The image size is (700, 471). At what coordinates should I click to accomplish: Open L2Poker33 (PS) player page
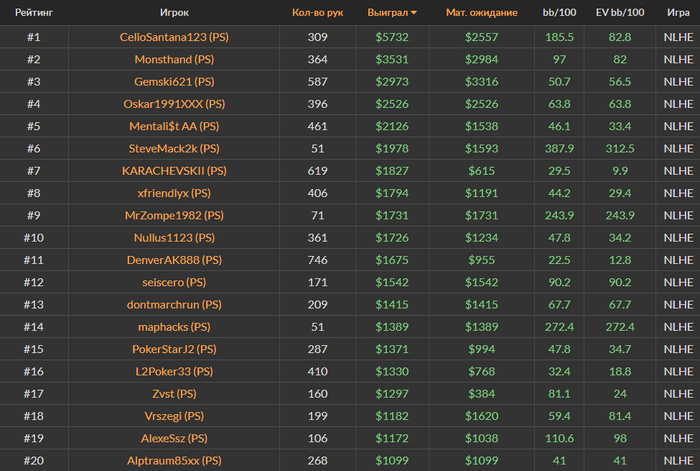click(x=174, y=371)
